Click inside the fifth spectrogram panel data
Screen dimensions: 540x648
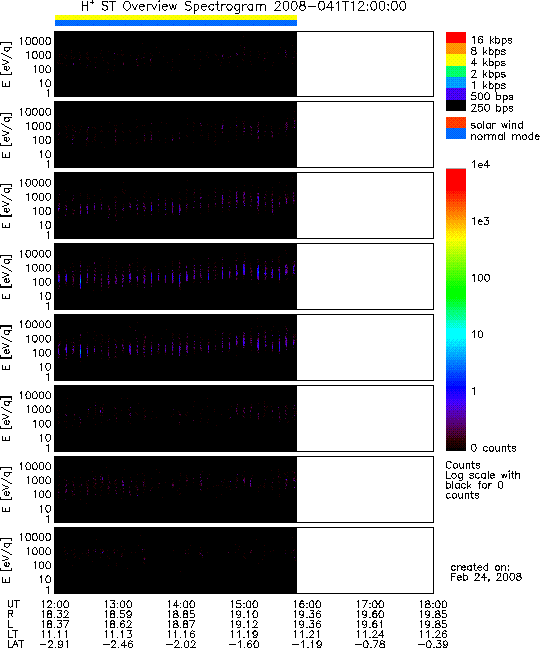(176, 348)
